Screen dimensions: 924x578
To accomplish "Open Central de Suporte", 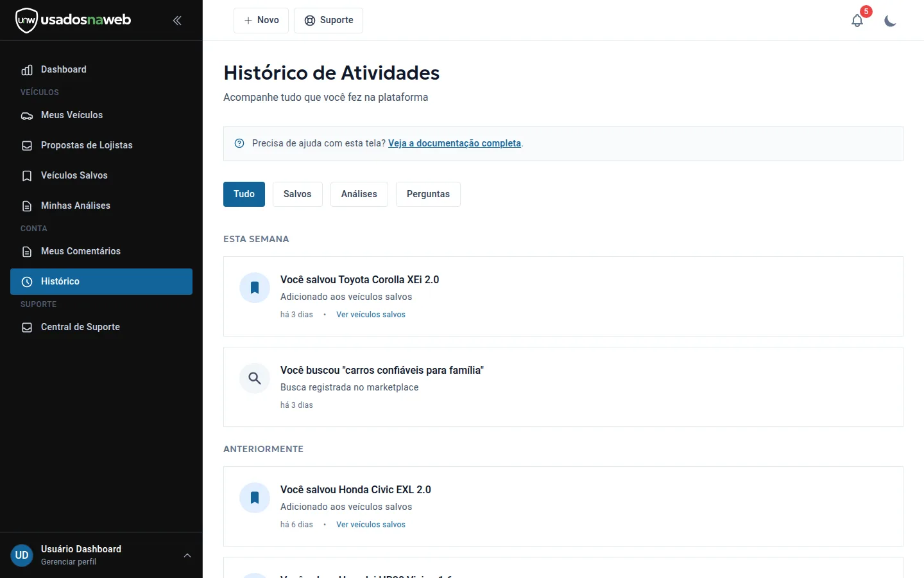I will (101, 327).
